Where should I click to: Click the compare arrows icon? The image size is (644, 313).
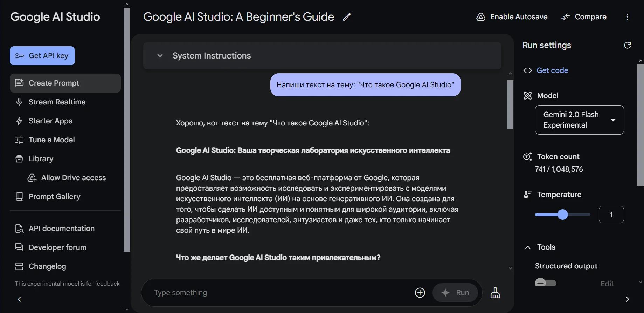[x=566, y=17]
